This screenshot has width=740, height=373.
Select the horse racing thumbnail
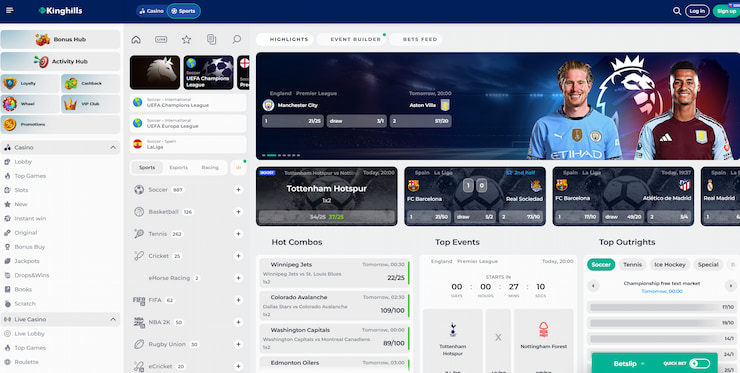155,72
